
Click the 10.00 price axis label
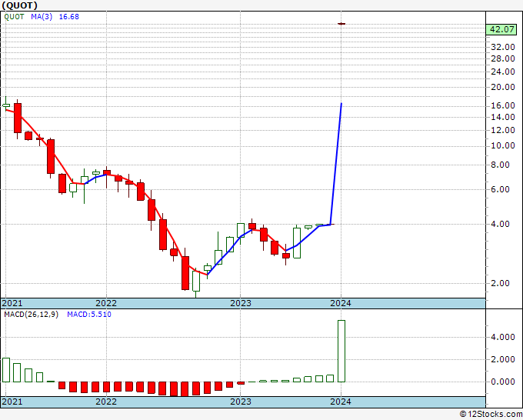pyautogui.click(x=503, y=146)
